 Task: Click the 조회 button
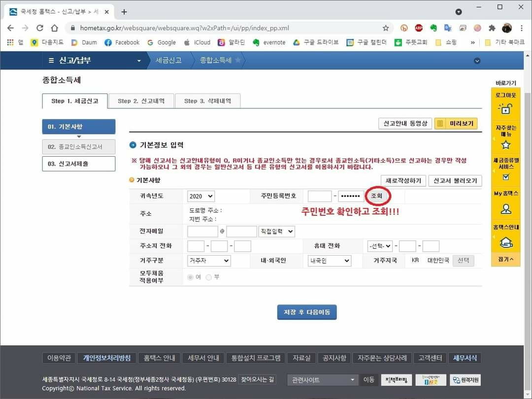pos(377,196)
